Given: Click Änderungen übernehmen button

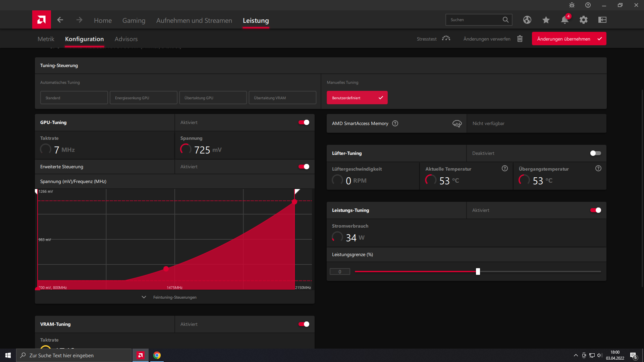Looking at the screenshot, I should pos(569,39).
